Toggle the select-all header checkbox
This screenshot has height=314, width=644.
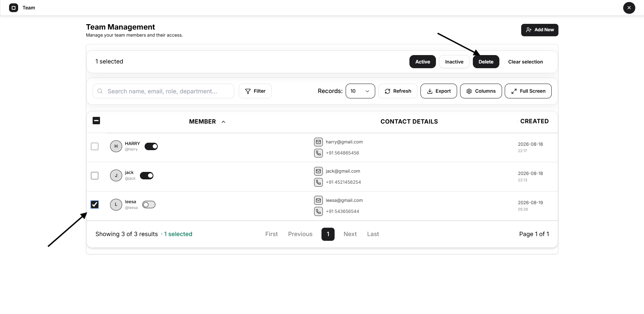pyautogui.click(x=96, y=121)
